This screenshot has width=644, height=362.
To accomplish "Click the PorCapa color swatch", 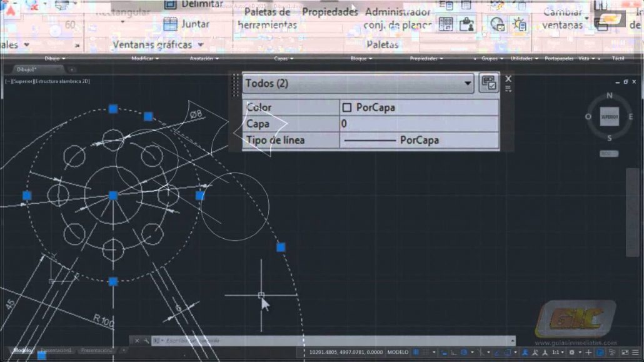I will 347,108.
